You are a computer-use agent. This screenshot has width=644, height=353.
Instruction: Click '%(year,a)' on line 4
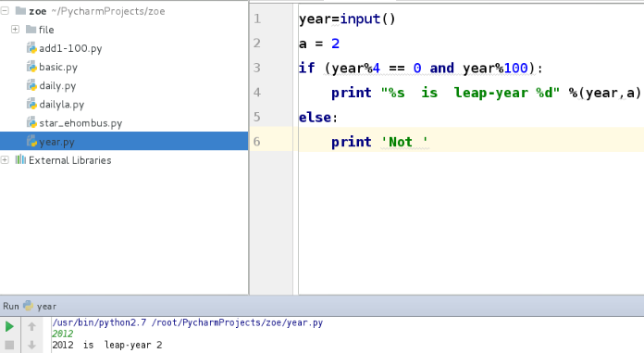pyautogui.click(x=605, y=93)
